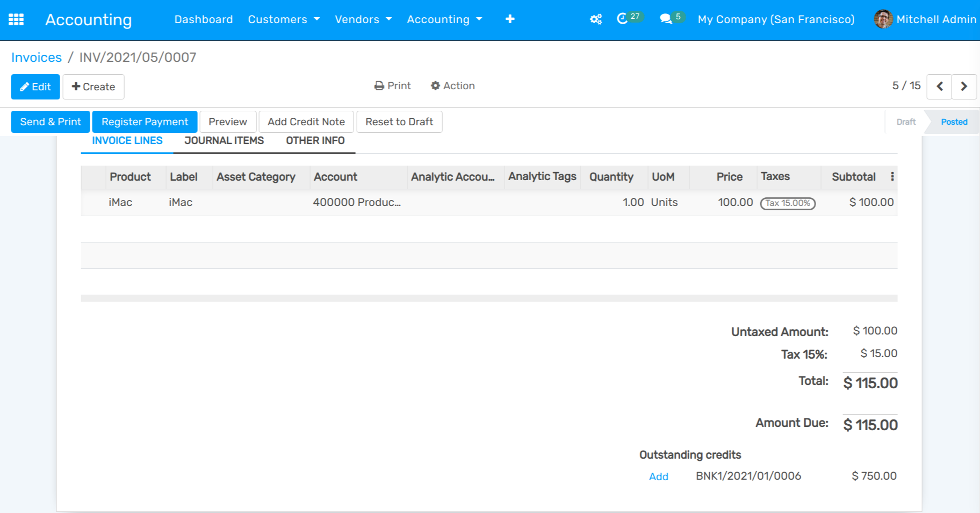Viewport: 980px width, 513px height.
Task: Expand the Vendors dropdown menu
Action: coord(363,19)
